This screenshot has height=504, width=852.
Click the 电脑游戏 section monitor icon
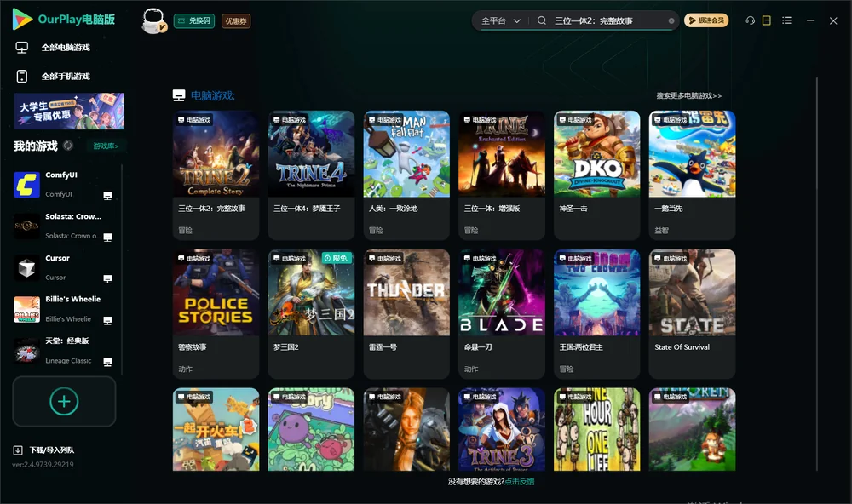pos(179,95)
